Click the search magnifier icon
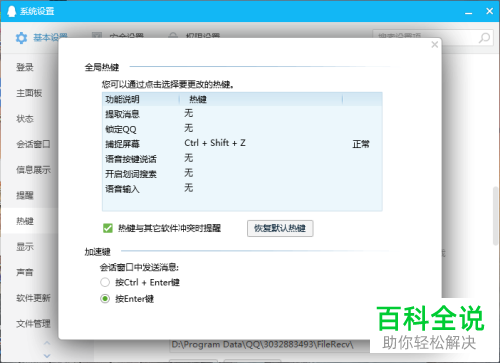 tap(484, 38)
